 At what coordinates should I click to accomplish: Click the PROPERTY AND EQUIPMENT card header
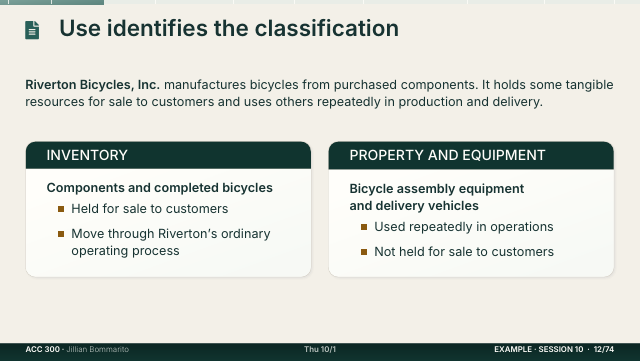[x=471, y=155]
